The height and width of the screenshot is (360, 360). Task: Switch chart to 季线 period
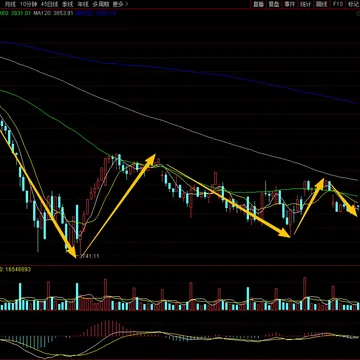tap(68, 4)
